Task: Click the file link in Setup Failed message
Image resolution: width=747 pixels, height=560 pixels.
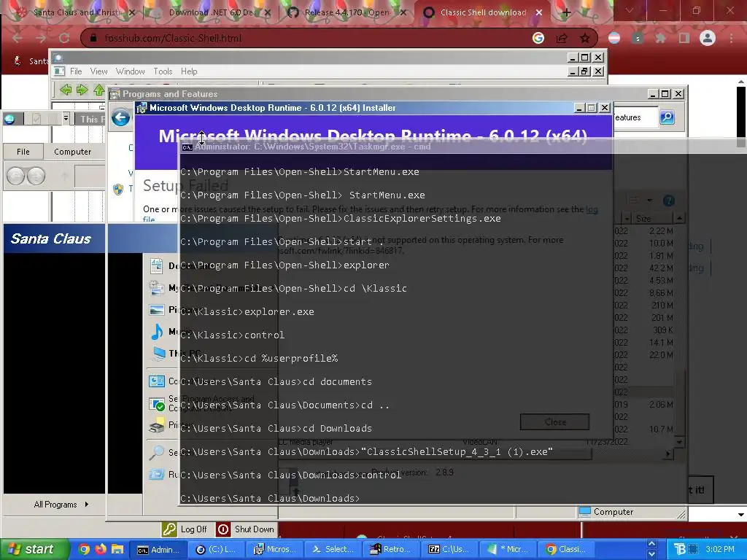Action: 149,219
